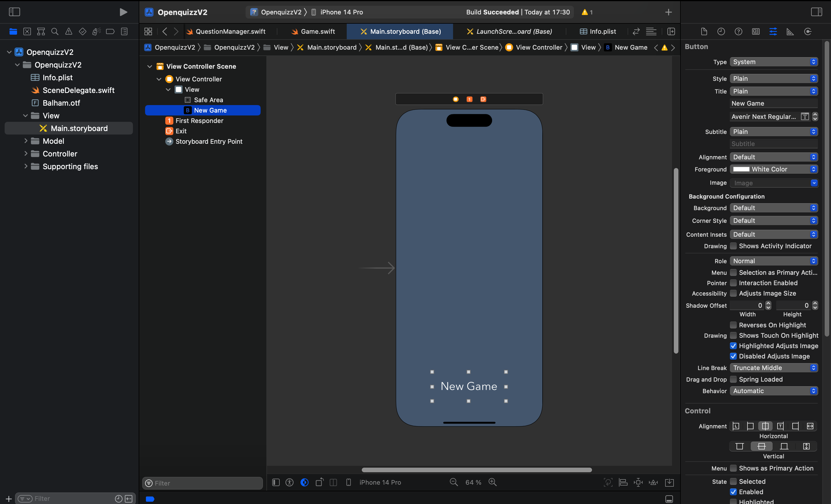Click the New Game title text field
The height and width of the screenshot is (504, 831).
click(774, 103)
